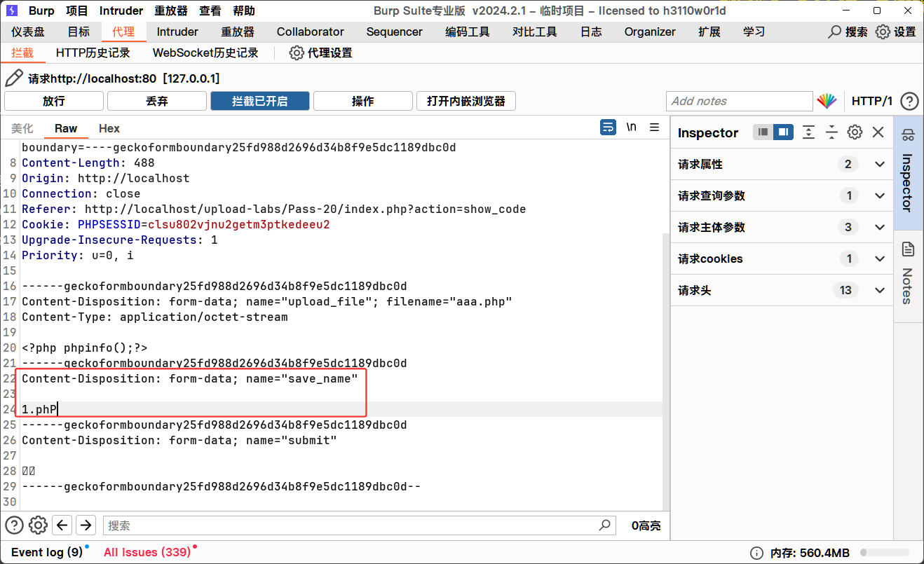The width and height of the screenshot is (924, 564).
Task: Open Notes sidebar tab
Action: (909, 275)
